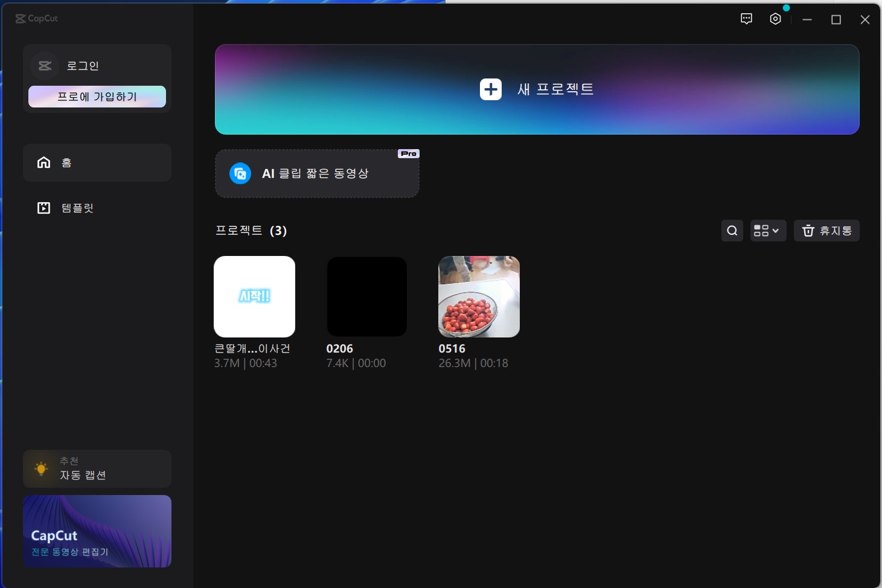
Task: Maximize the CapCut window
Action: tap(836, 19)
